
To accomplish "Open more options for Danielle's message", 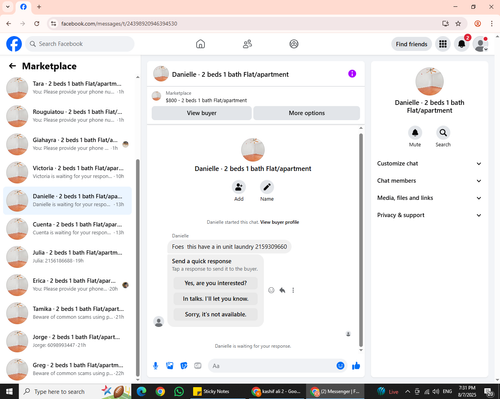I will pos(293,290).
